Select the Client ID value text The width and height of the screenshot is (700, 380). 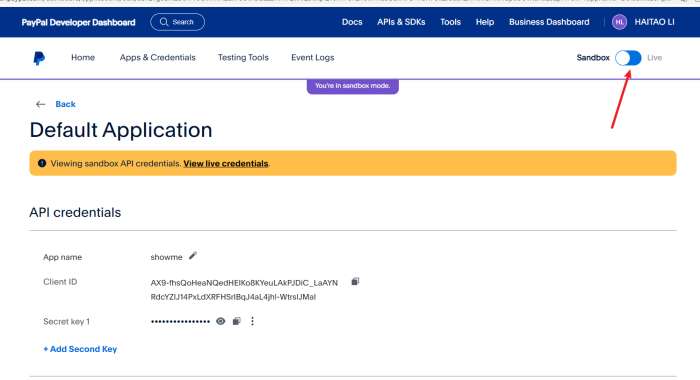244,290
